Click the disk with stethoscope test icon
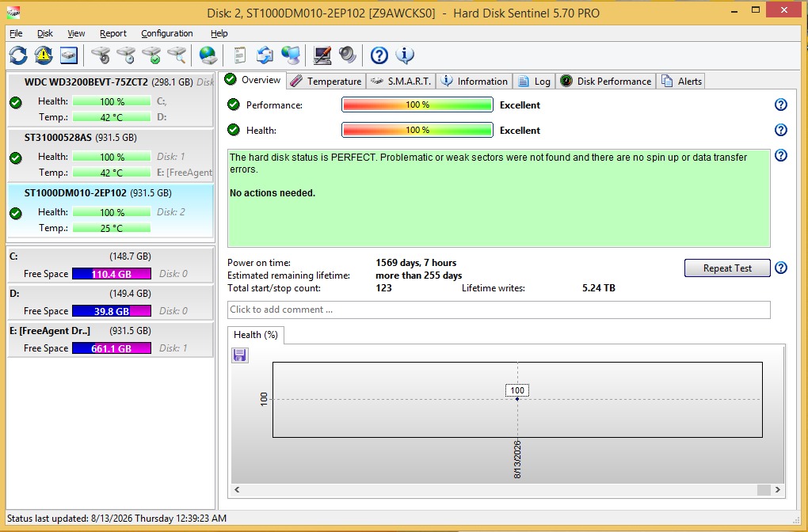 point(101,55)
